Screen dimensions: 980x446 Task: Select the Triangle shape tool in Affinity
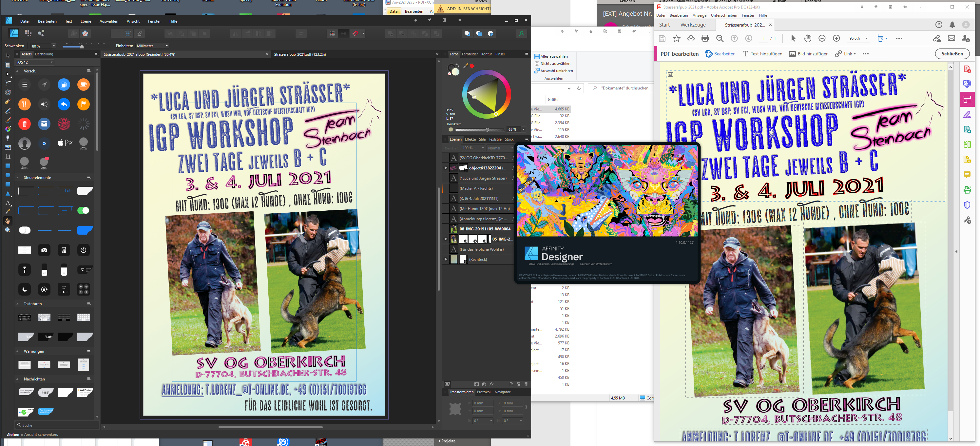(8, 193)
